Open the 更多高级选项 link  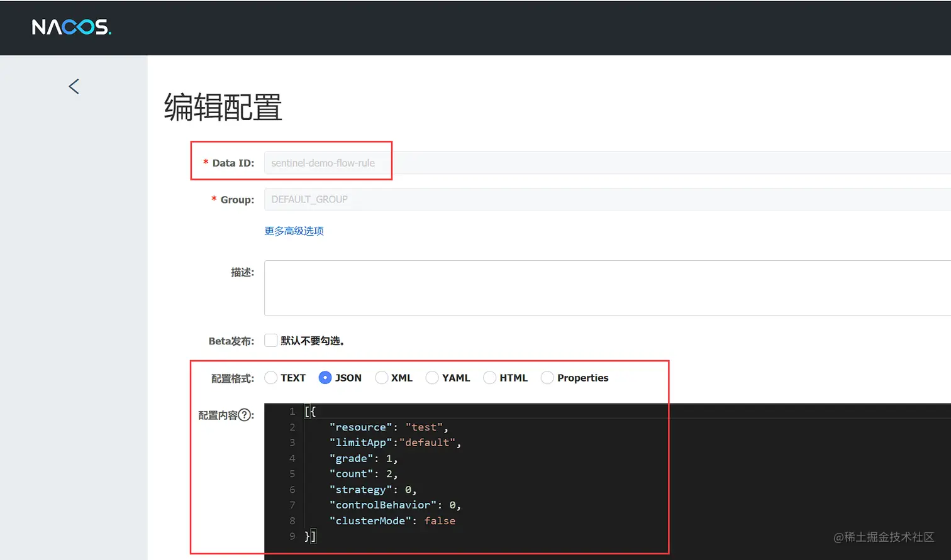(x=294, y=231)
